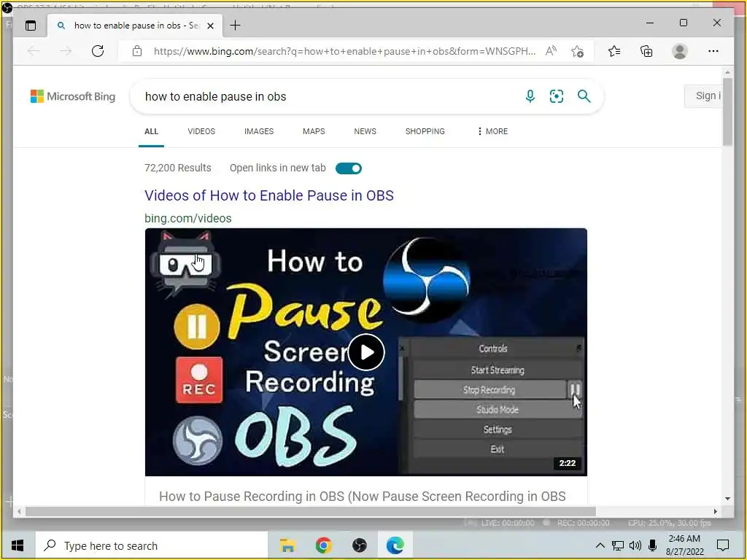Switch to the VIDEOS tab
The width and height of the screenshot is (747, 560).
pyautogui.click(x=201, y=131)
